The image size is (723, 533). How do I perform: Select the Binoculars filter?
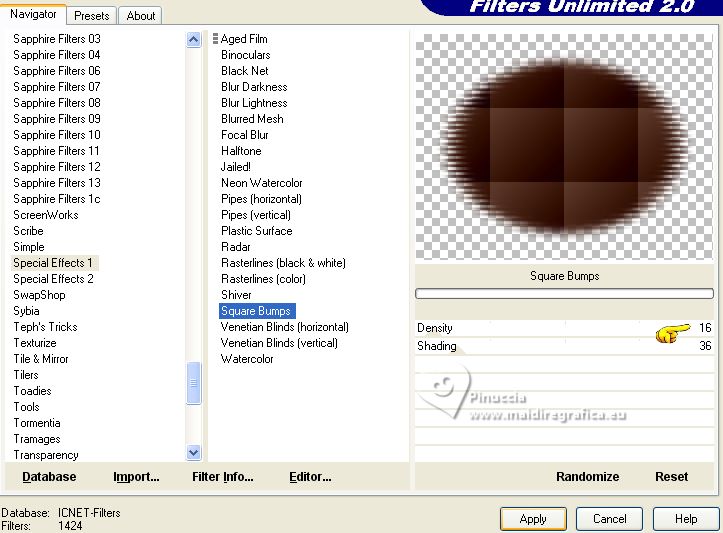coord(246,55)
